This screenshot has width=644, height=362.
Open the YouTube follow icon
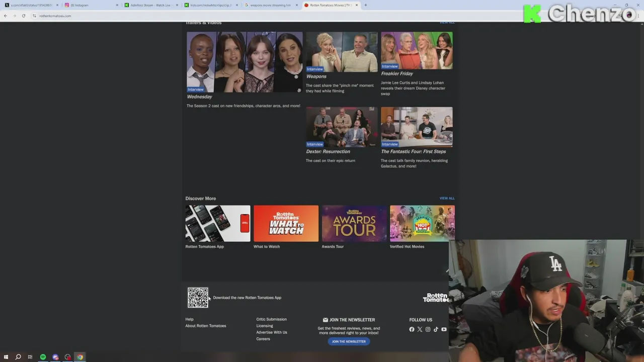pos(444,329)
